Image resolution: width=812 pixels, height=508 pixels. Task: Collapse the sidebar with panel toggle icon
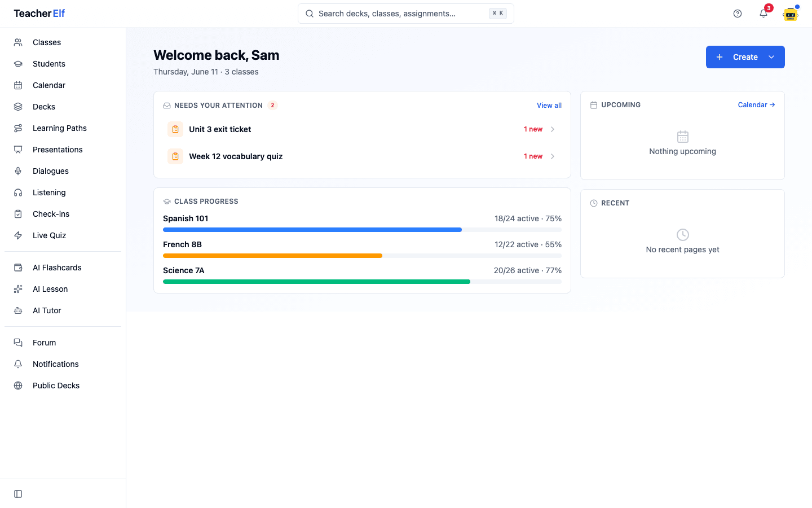click(18, 494)
